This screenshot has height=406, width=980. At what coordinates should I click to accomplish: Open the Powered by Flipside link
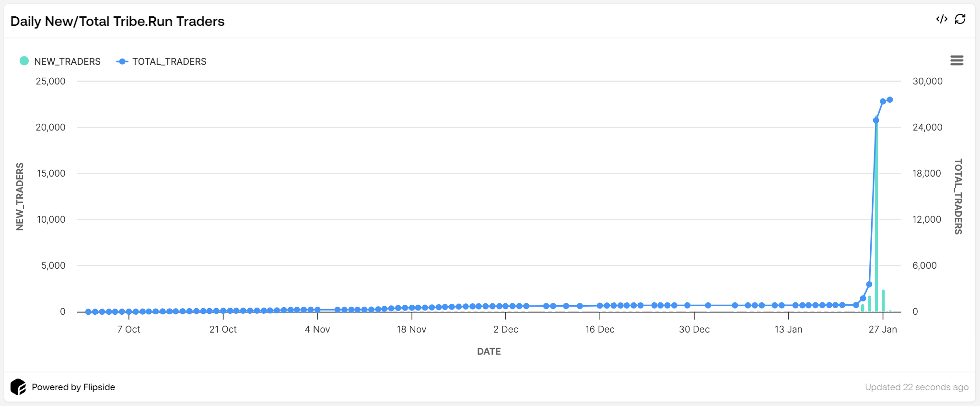point(73,387)
